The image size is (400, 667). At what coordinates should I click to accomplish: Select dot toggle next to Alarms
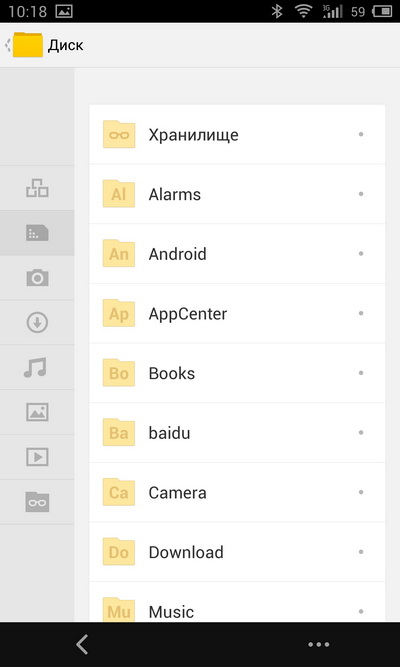[361, 194]
